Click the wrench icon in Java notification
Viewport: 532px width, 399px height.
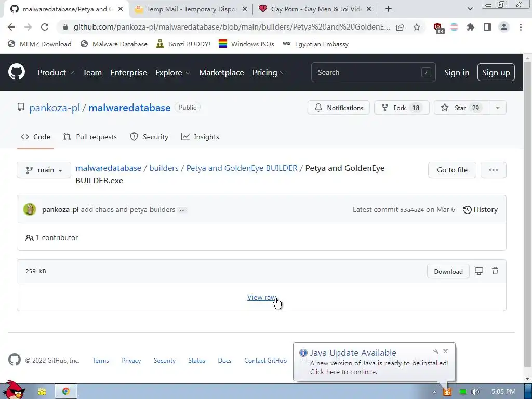[x=436, y=352]
